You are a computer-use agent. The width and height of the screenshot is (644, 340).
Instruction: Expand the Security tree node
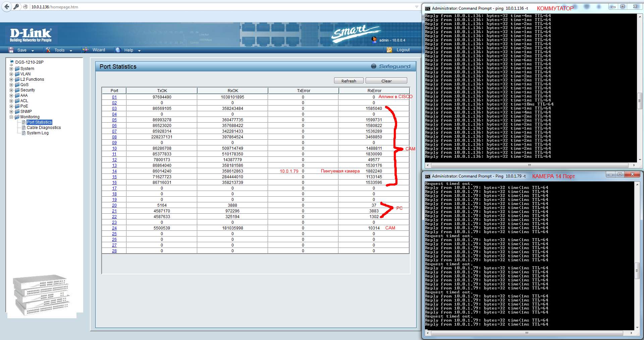coord(11,90)
